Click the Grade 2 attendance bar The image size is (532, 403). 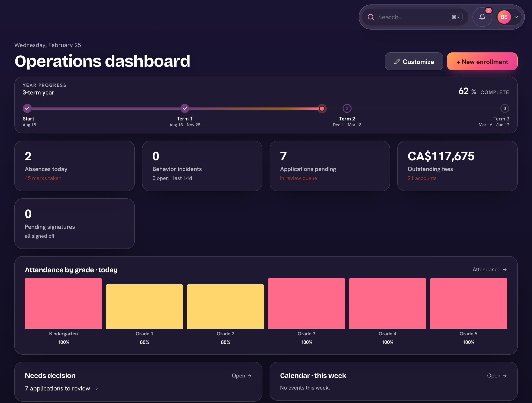click(225, 306)
